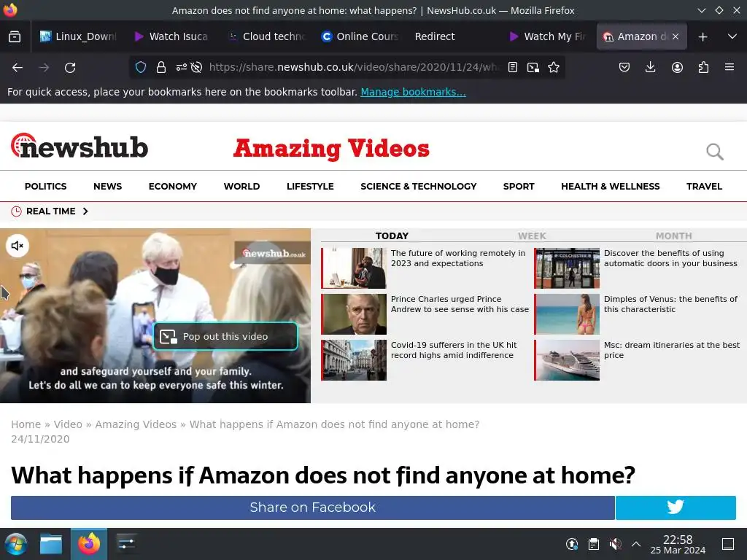
Task: Open system settings taskbar icon
Action: click(x=126, y=543)
